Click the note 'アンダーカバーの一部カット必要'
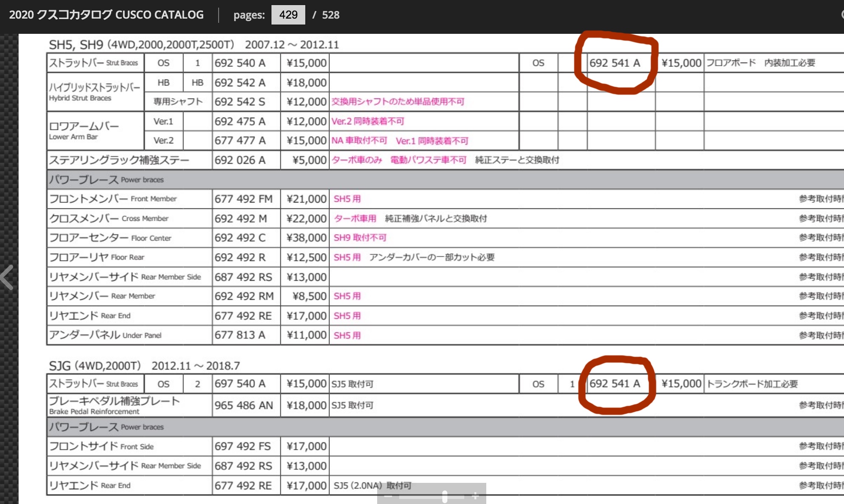The width and height of the screenshot is (844, 504). tap(432, 257)
